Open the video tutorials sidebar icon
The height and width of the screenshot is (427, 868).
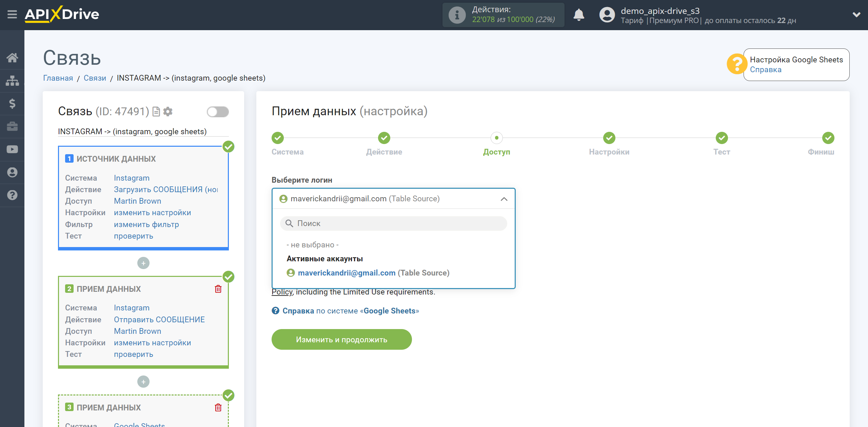tap(12, 149)
